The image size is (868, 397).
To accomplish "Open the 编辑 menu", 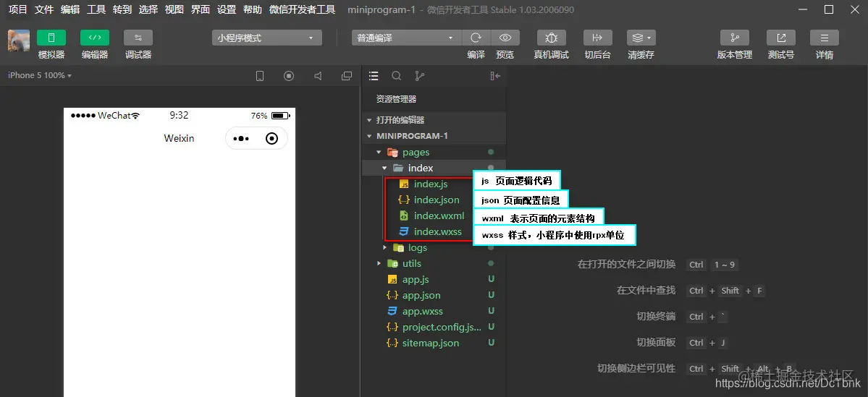I will [69, 9].
